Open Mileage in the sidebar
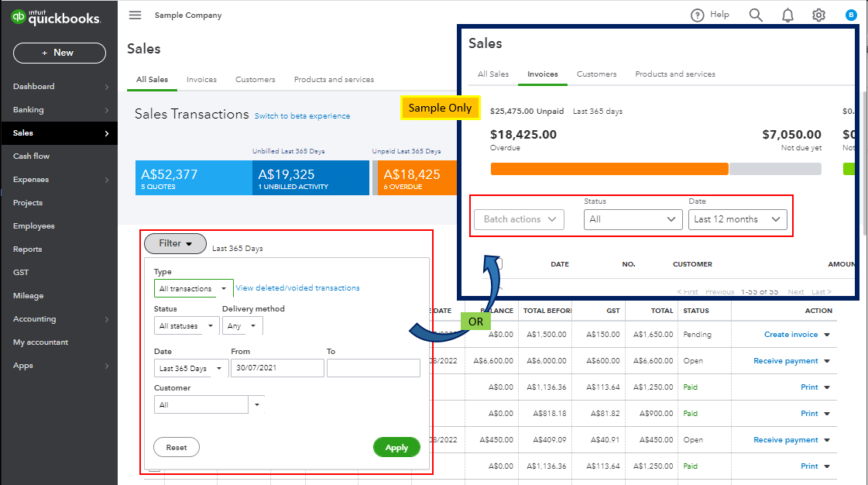Screen dimensions: 868x485 (28, 296)
